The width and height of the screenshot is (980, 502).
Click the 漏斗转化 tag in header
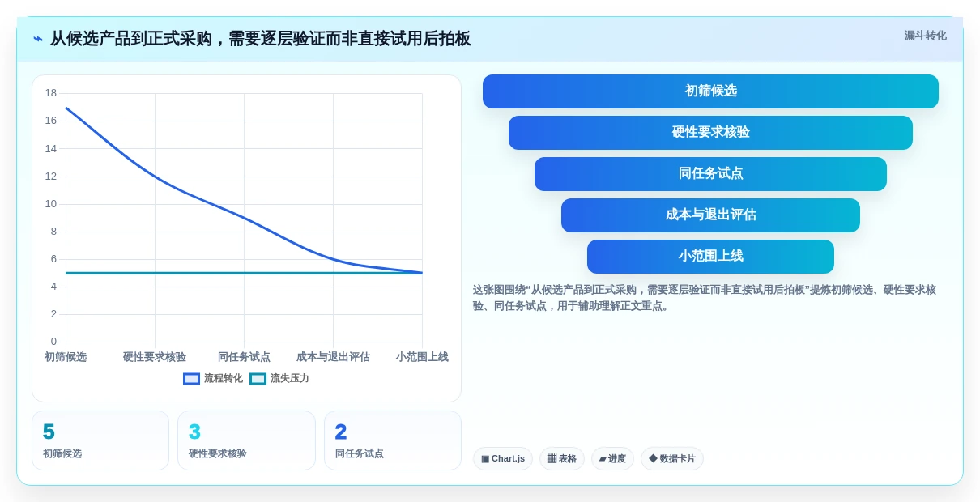coord(925,36)
